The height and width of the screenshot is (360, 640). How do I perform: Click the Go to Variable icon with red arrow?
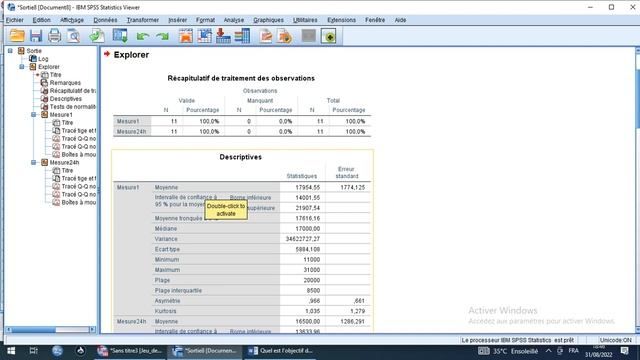pos(223,36)
